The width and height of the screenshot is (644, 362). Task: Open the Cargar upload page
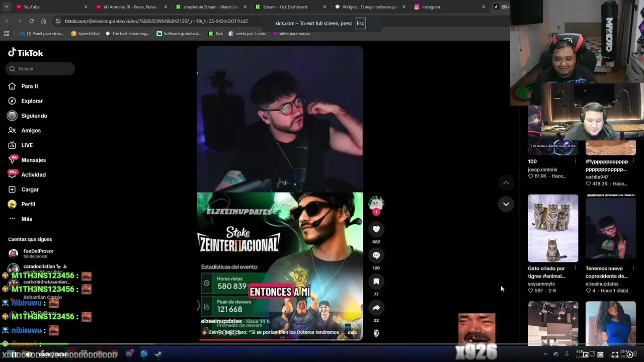[24, 190]
